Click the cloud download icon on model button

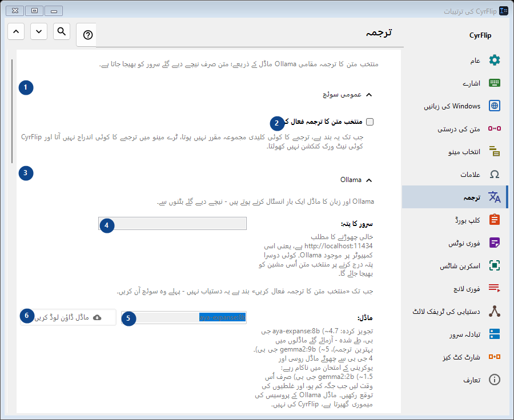(97, 317)
